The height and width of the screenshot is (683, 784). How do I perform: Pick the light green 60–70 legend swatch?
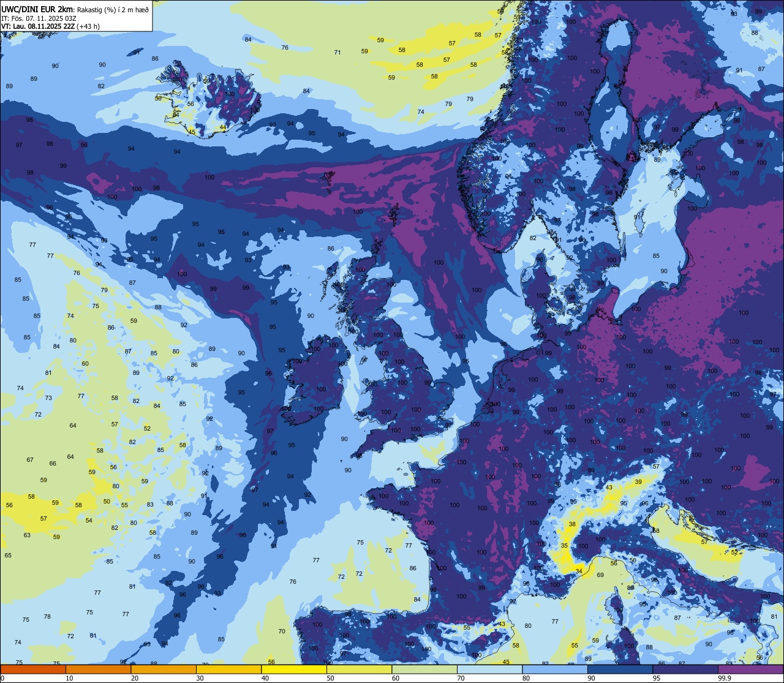424,669
